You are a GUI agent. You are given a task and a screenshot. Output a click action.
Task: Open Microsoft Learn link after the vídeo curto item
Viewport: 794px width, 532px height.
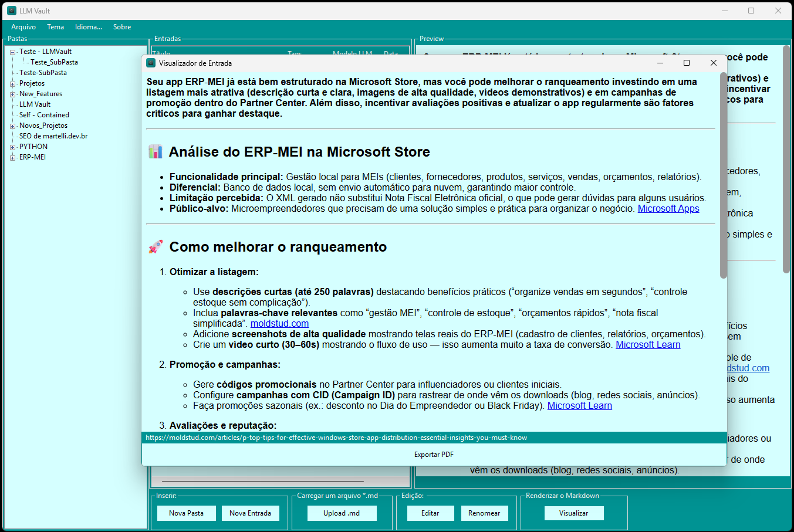pyautogui.click(x=648, y=345)
